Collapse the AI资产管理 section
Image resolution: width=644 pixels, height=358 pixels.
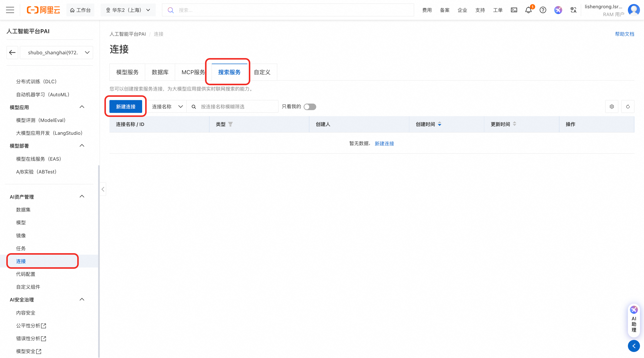coord(82,197)
